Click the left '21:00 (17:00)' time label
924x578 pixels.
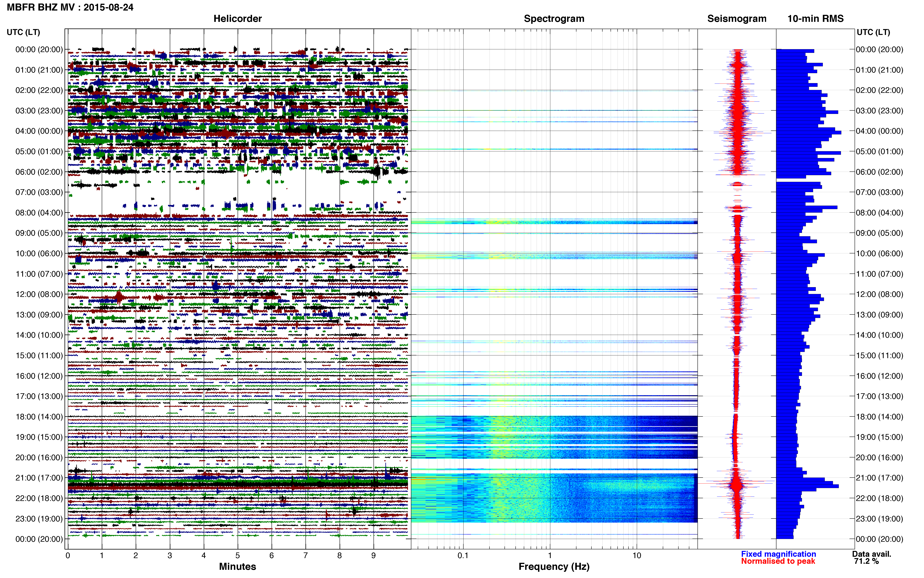[x=39, y=478]
